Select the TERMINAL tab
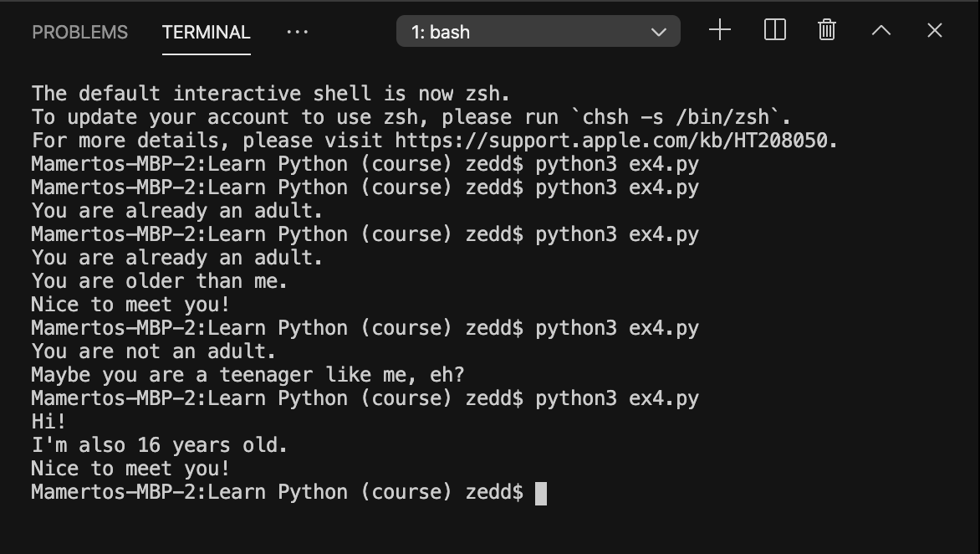Viewport: 980px width, 554px height. coord(206,33)
